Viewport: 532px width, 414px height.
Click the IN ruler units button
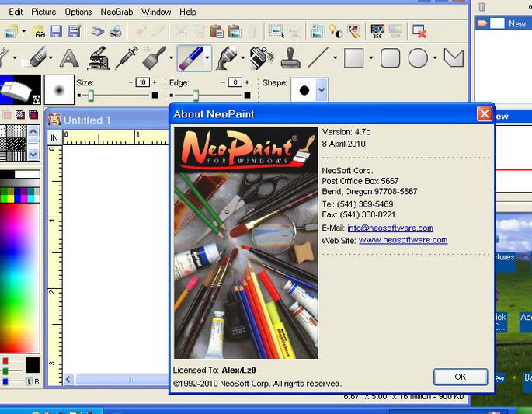point(54,137)
